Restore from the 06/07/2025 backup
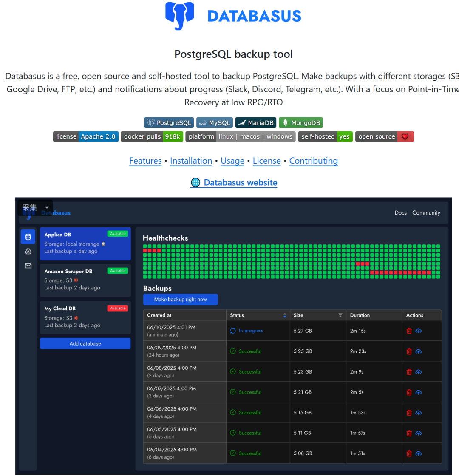This screenshot has width=459, height=476. tap(419, 393)
